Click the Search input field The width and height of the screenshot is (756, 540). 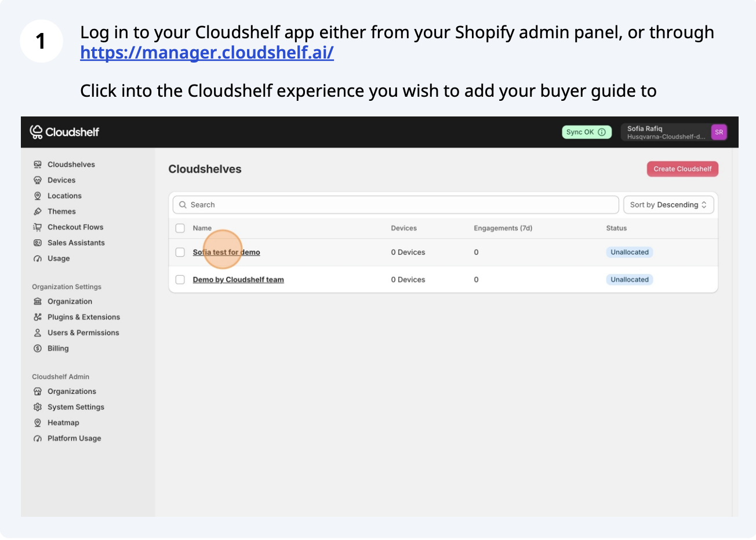[x=396, y=205]
